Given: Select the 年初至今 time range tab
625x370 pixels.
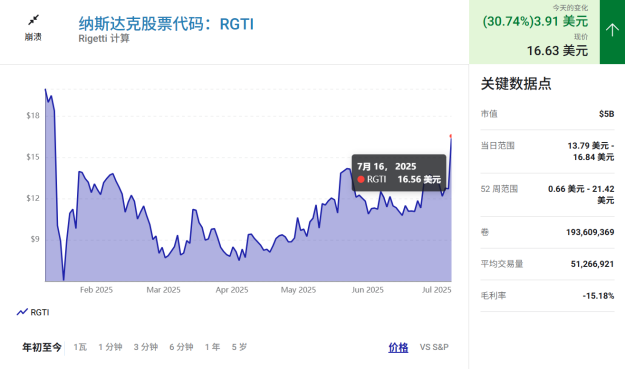Looking at the screenshot, I should tap(42, 347).
